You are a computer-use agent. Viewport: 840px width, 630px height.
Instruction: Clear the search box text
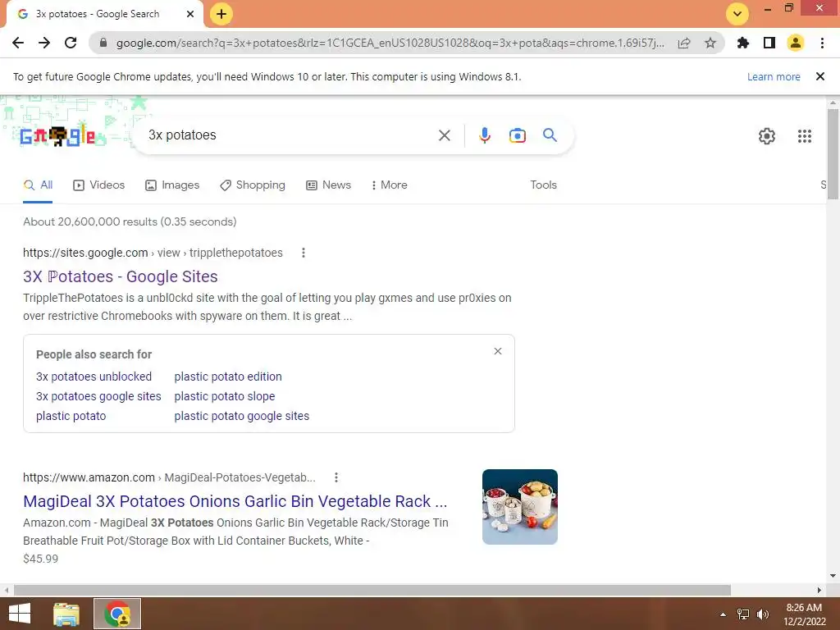pyautogui.click(x=445, y=135)
